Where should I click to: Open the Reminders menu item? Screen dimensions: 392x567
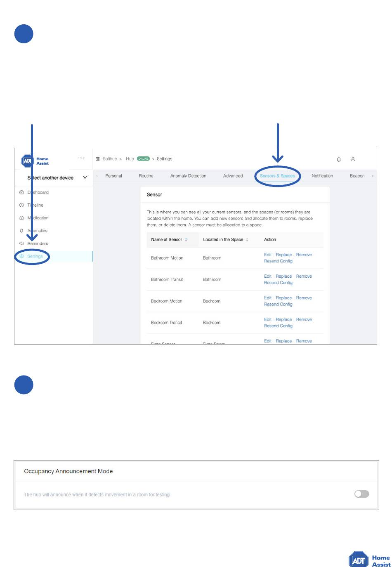(38, 243)
